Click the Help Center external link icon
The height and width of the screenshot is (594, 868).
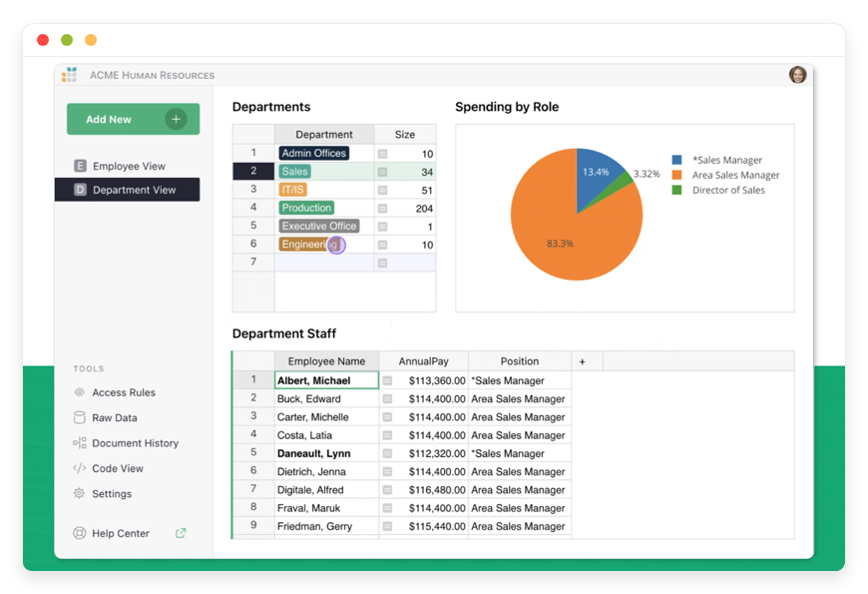tap(181, 533)
